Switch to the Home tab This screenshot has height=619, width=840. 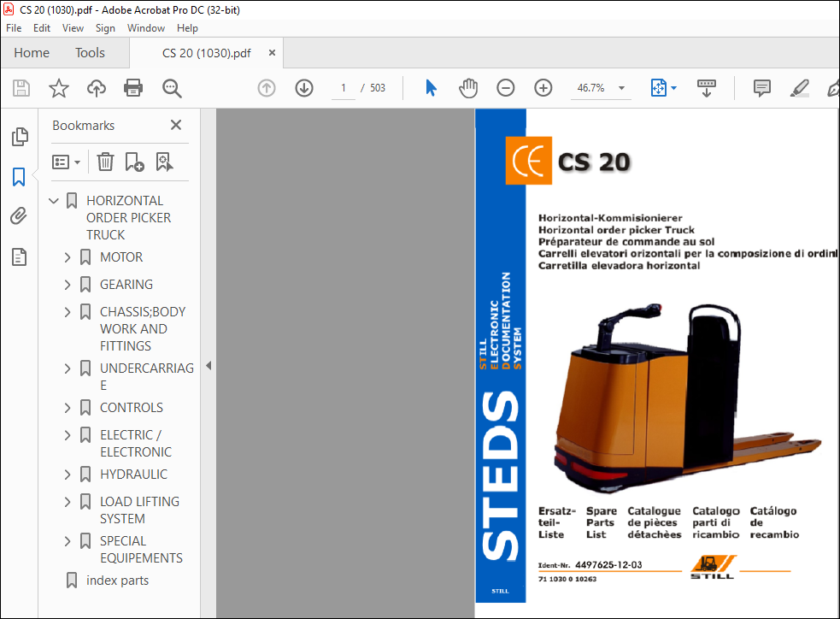(32, 52)
